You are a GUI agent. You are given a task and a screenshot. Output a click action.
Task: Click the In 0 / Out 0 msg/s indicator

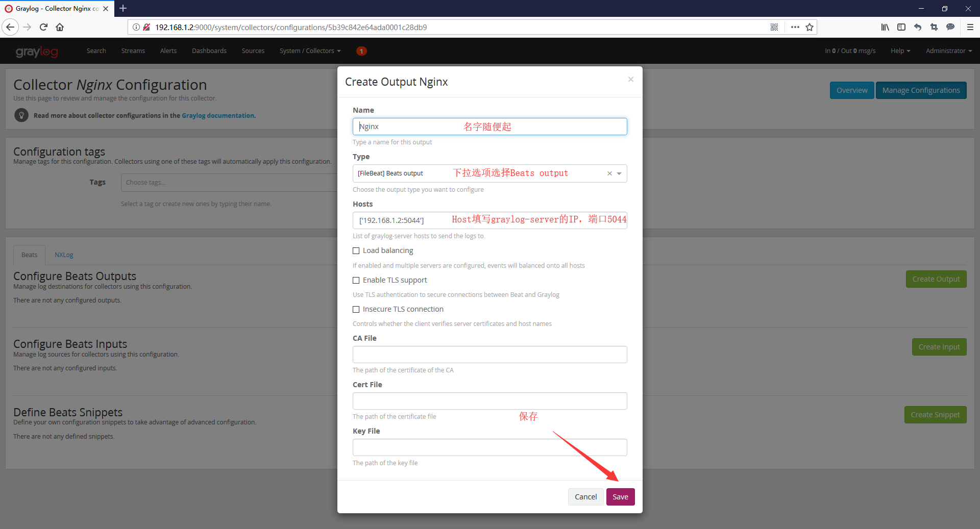click(x=850, y=51)
